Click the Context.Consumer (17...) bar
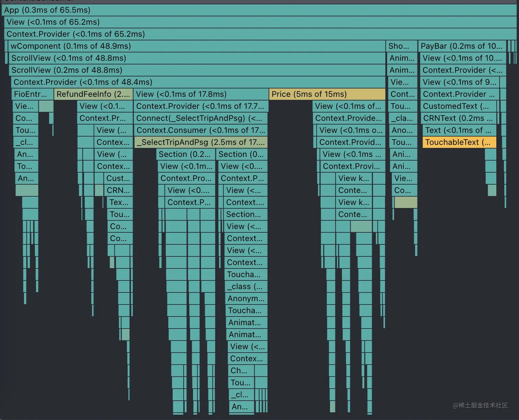 (x=200, y=130)
